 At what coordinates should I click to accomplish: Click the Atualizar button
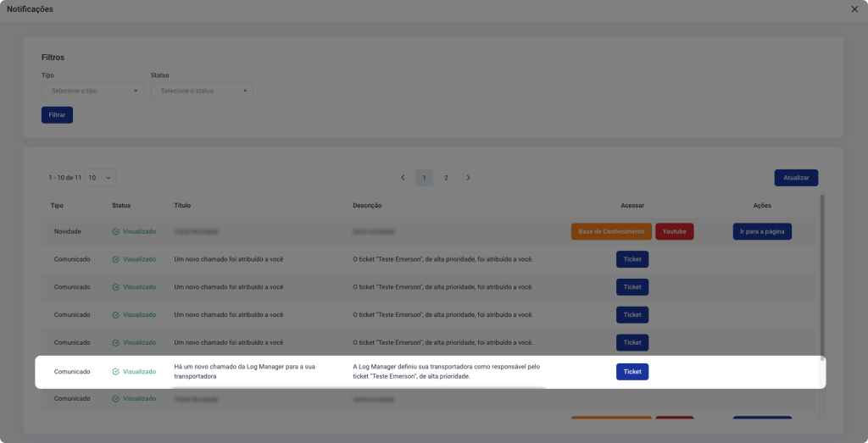click(x=795, y=178)
